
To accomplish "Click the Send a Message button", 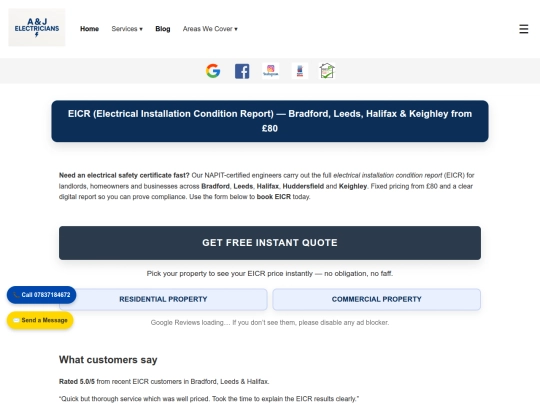I will click(40, 320).
